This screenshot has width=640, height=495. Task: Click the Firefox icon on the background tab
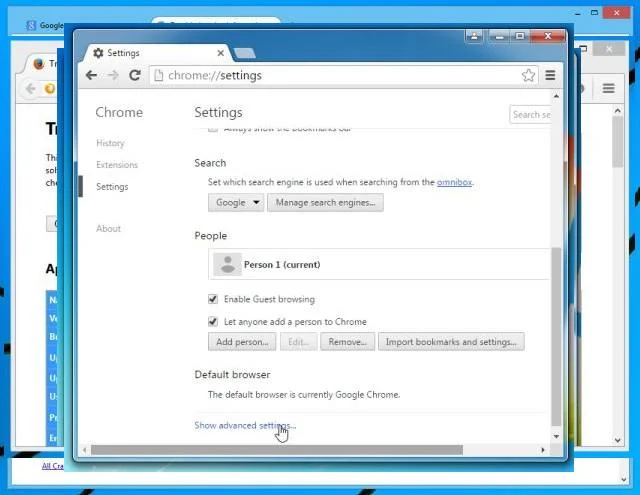39,64
